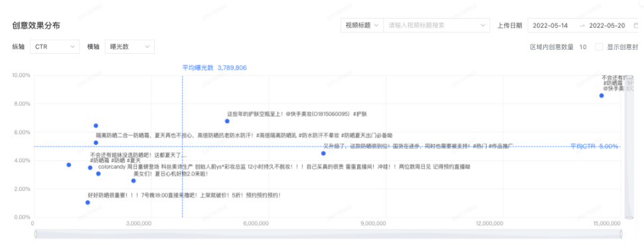Select data point for 好好防晒很重要
This screenshot has width=644, height=246.
[x=88, y=202]
